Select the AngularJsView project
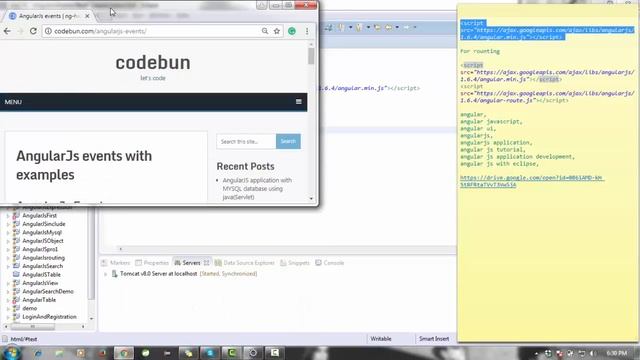 click(40, 283)
